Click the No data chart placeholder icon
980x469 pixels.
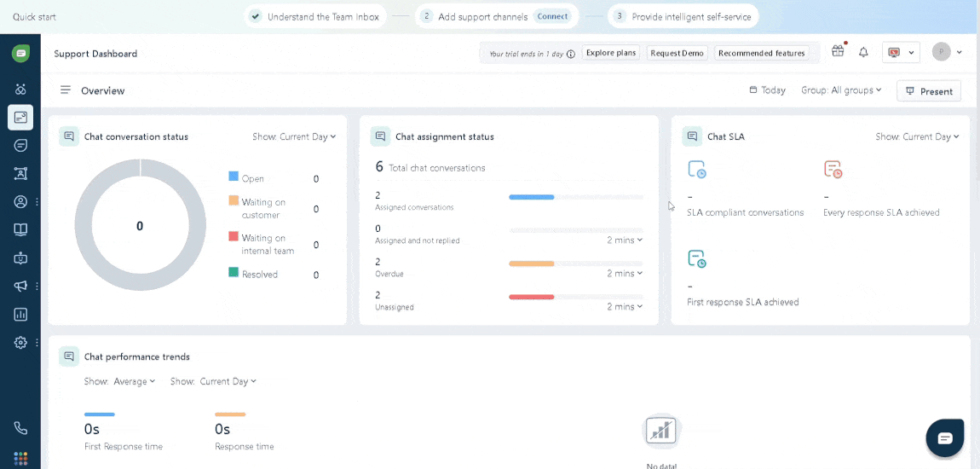[661, 431]
